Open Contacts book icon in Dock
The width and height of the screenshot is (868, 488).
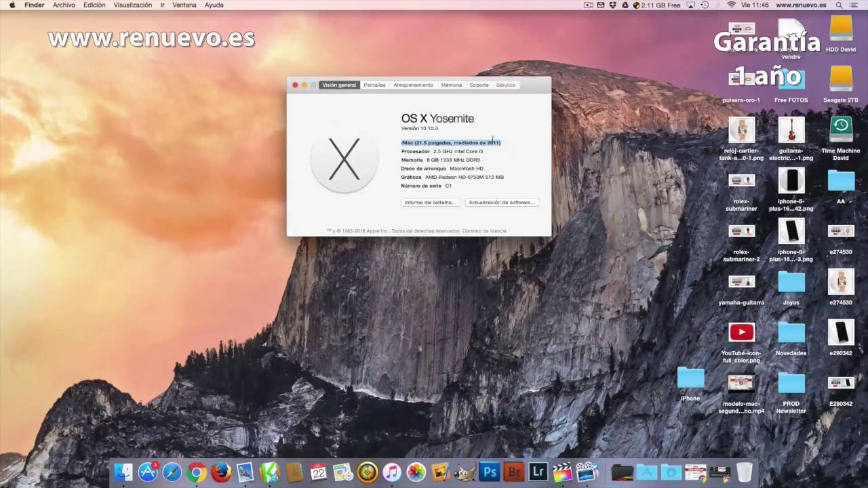click(294, 472)
